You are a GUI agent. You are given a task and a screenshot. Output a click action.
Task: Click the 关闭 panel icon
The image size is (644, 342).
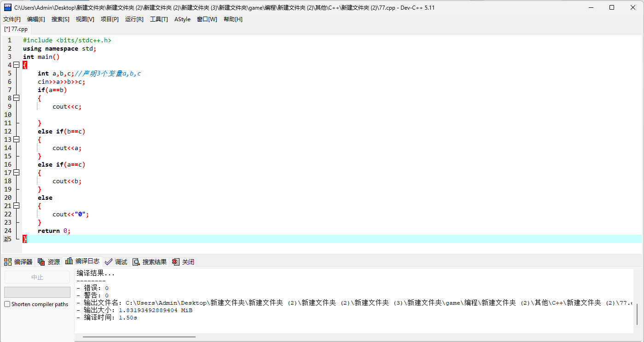[x=175, y=261]
